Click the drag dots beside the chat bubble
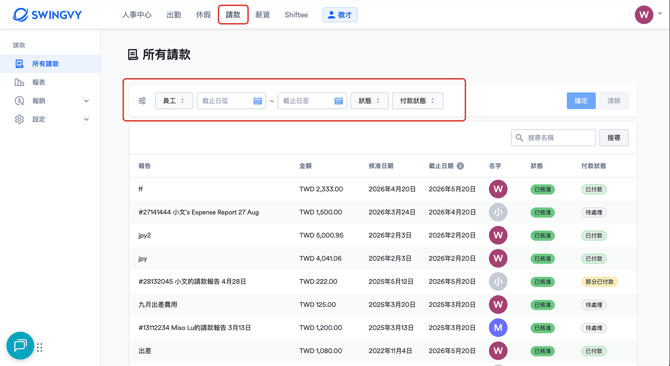This screenshot has height=366, width=670. pos(40,347)
